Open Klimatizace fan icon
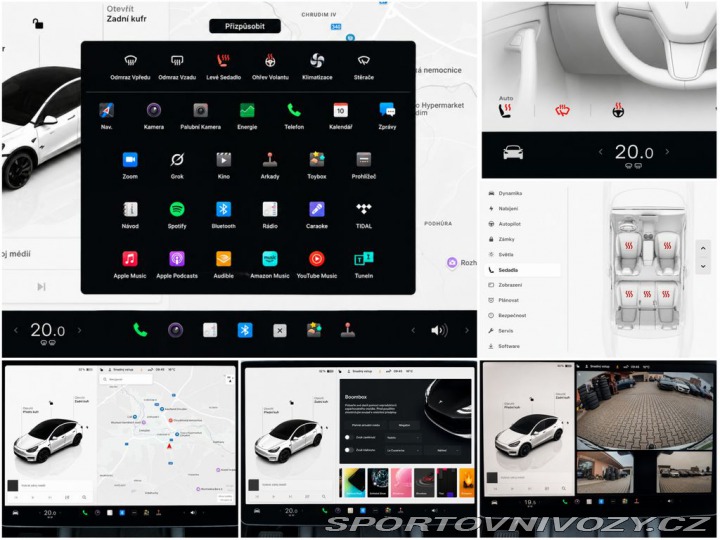 317,61
